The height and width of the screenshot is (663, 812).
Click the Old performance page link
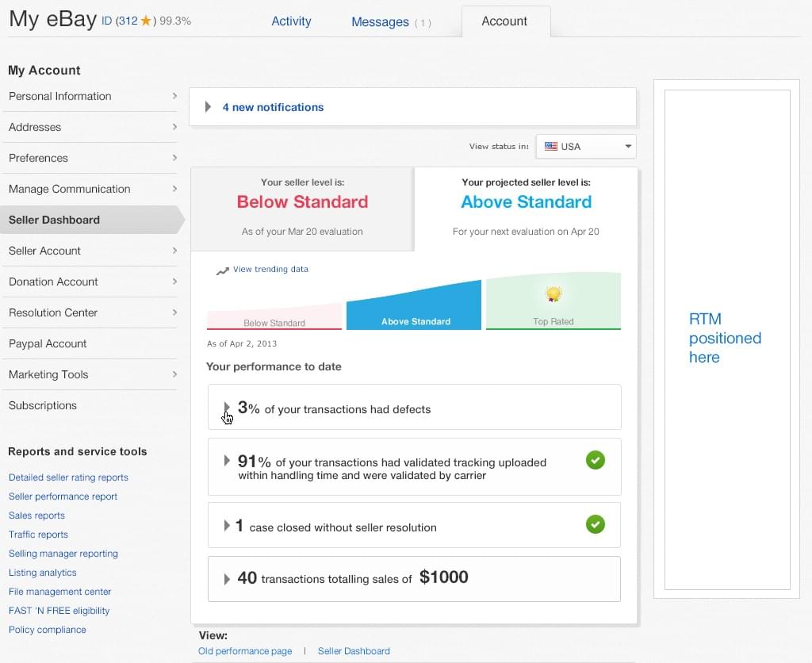[x=245, y=651]
